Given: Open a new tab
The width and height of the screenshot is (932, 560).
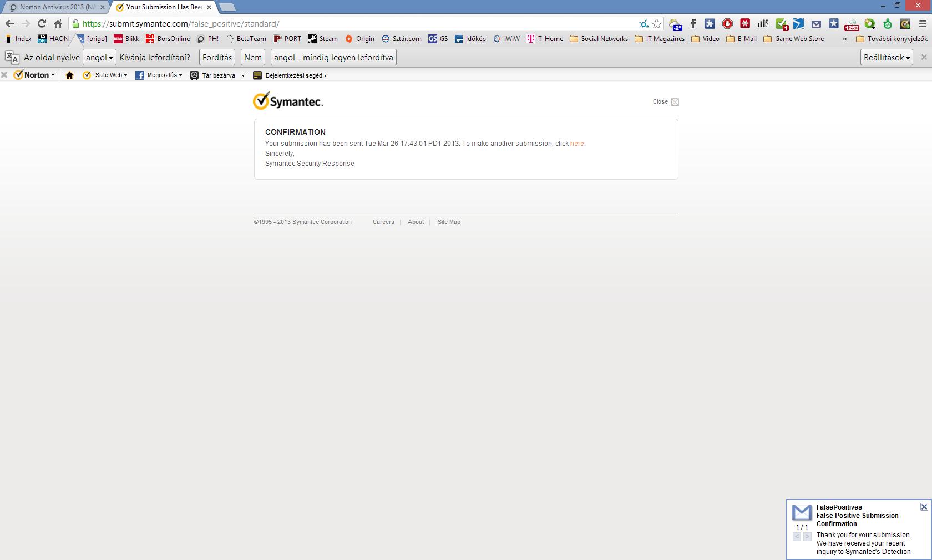Looking at the screenshot, I should 227,7.
